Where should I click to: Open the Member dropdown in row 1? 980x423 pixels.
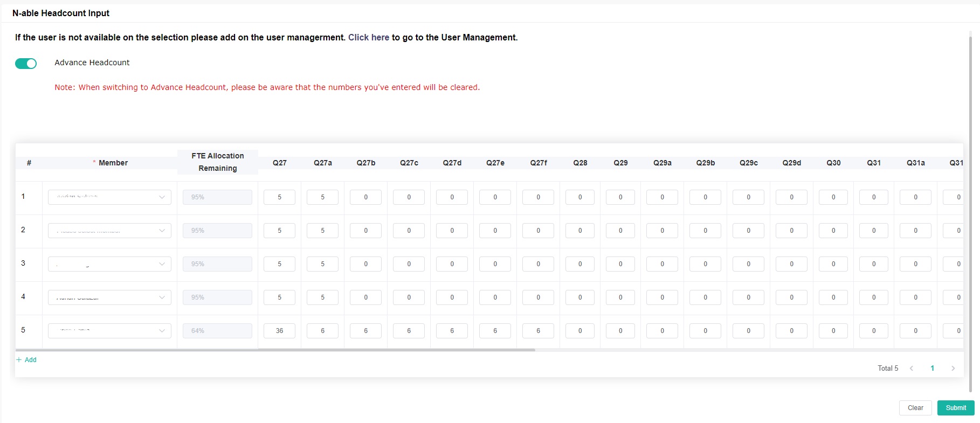(x=109, y=197)
